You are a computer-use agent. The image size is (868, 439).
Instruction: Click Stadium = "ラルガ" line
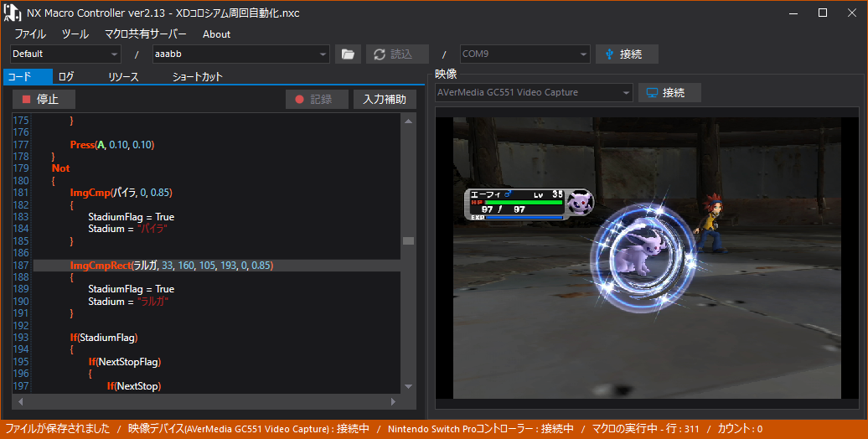tap(128, 301)
